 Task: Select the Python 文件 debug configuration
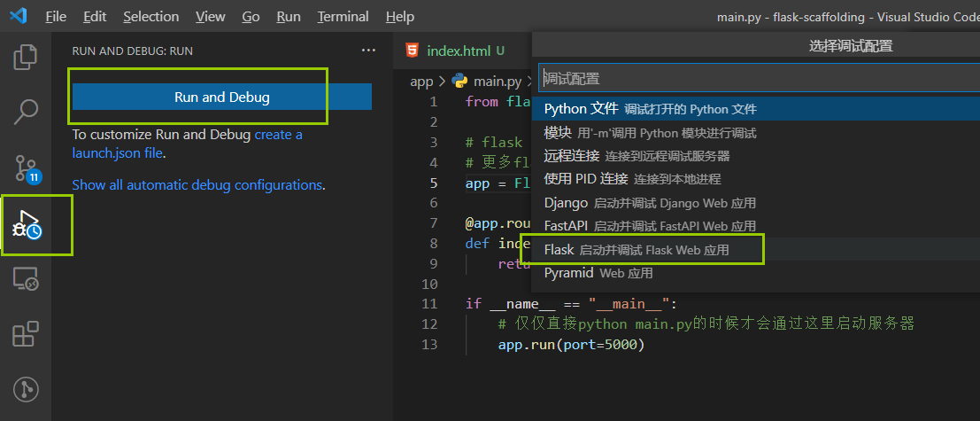(x=756, y=109)
